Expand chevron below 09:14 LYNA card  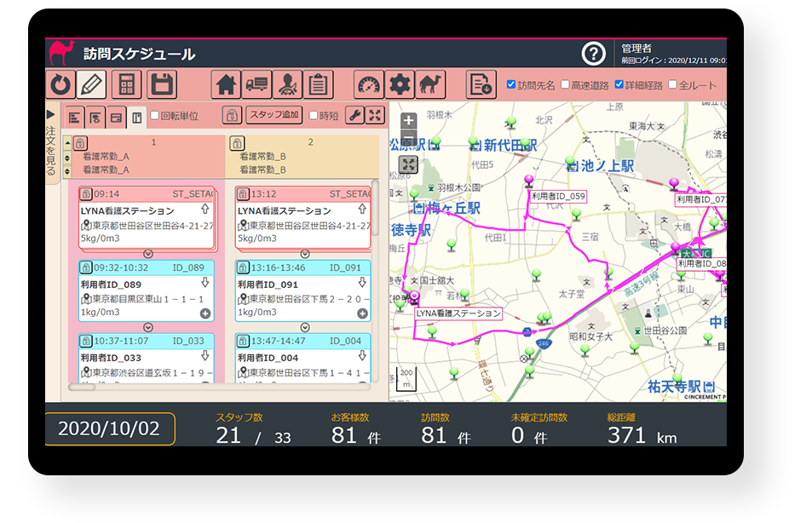[148, 254]
